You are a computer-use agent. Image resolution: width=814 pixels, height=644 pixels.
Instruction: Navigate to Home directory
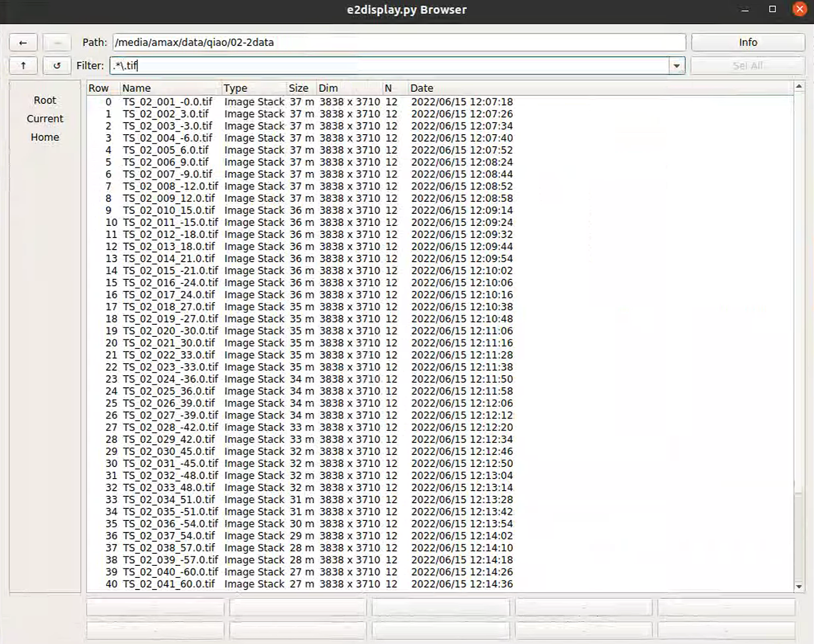[x=44, y=137]
